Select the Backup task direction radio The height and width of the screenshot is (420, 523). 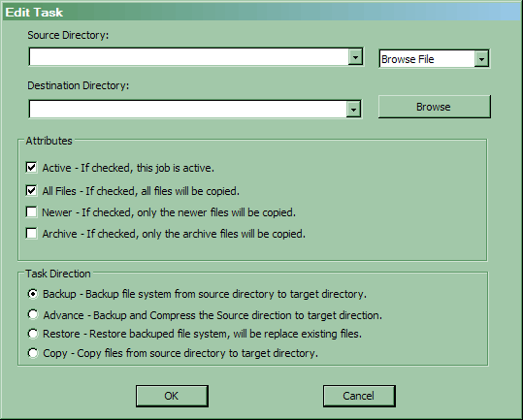(x=33, y=294)
